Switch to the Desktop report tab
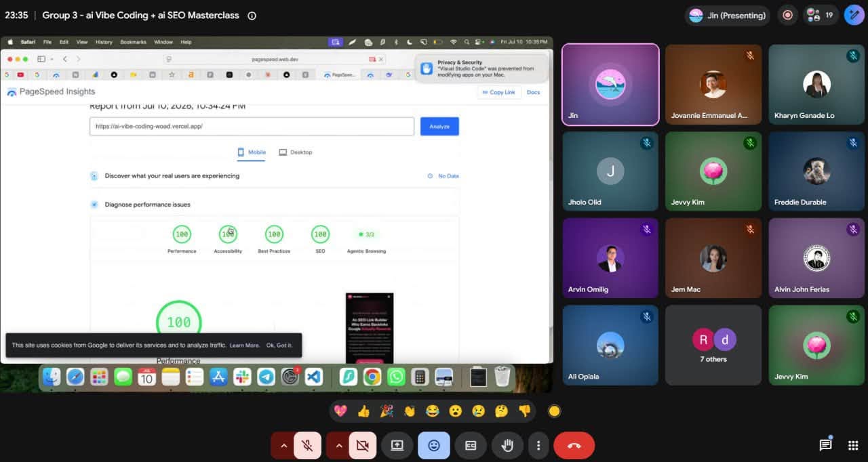Image resolution: width=868 pixels, height=462 pixels. 296,152
